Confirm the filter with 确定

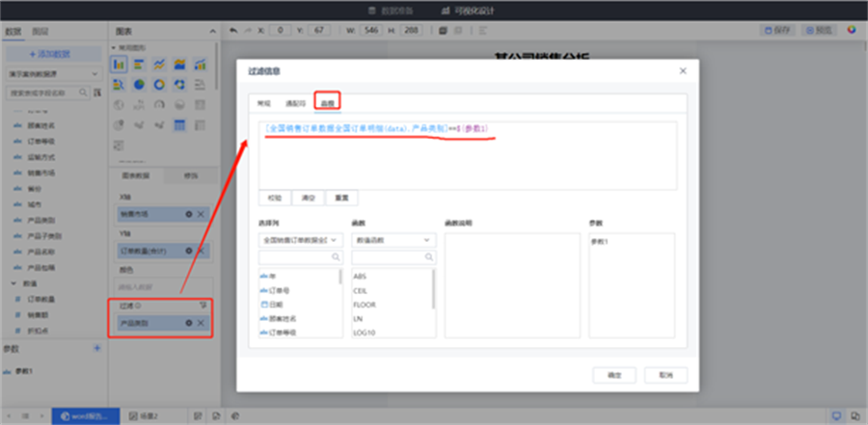(614, 375)
